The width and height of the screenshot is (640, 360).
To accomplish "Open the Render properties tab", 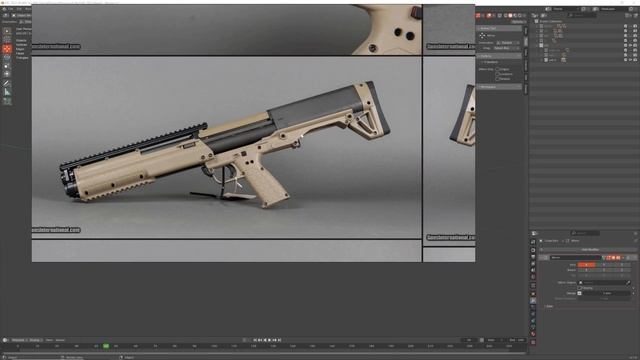I will (533, 250).
